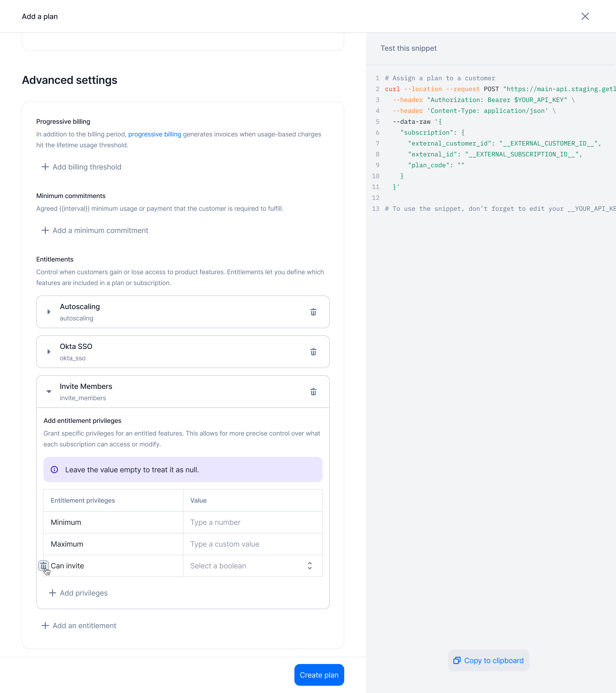The height and width of the screenshot is (693, 616).
Task: Click the Create plan button
Action: [319, 675]
